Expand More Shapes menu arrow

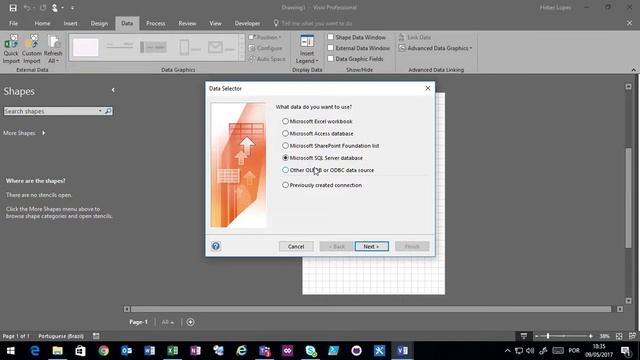44,133
